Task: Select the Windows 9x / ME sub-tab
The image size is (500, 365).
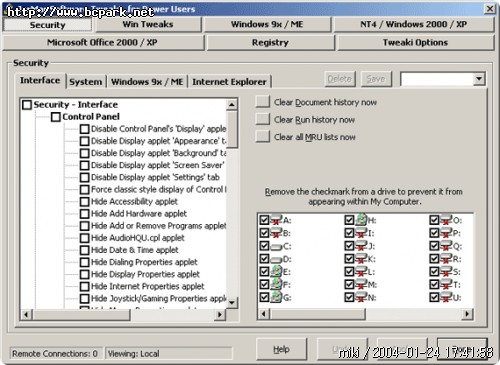Action: [x=147, y=82]
